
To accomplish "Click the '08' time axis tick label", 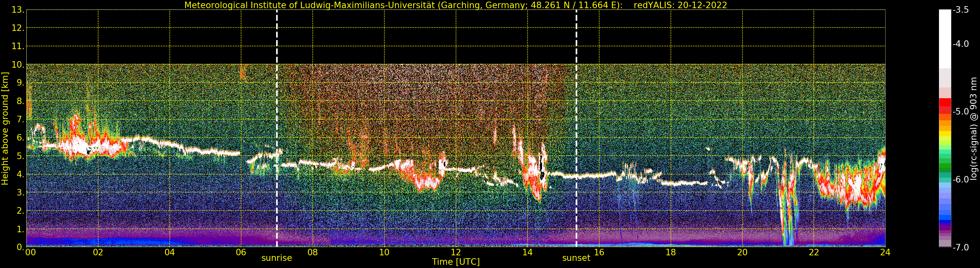I will click(313, 252).
